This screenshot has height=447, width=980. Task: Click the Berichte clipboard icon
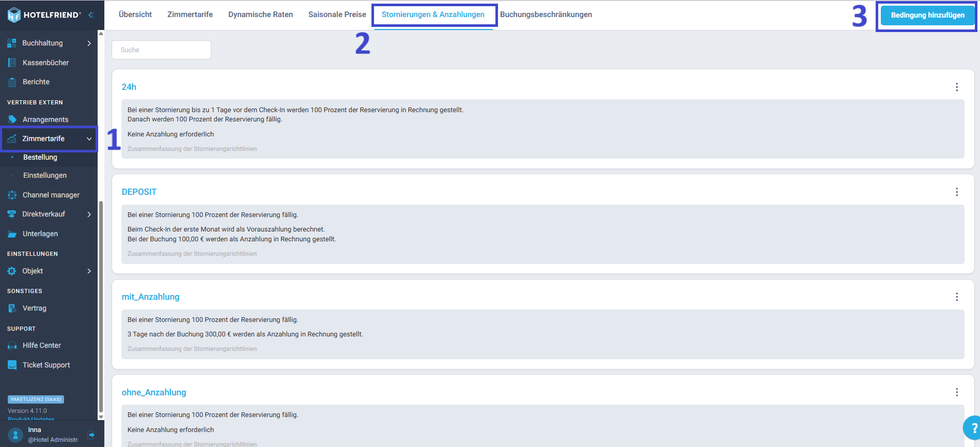pyautogui.click(x=12, y=82)
